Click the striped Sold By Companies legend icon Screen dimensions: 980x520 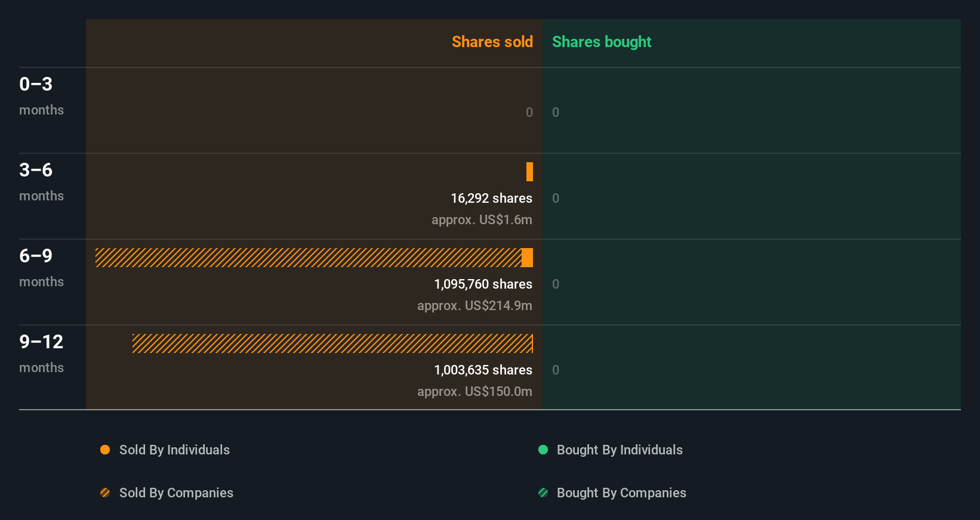click(105, 493)
